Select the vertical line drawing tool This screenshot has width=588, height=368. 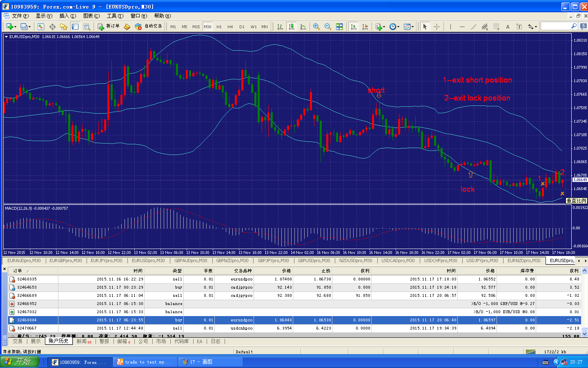click(x=450, y=27)
